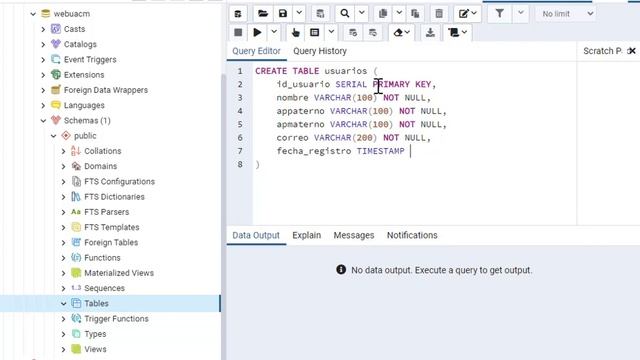Execute the query with the play button
Image resolution: width=640 pixels, height=360 pixels.
(x=257, y=32)
